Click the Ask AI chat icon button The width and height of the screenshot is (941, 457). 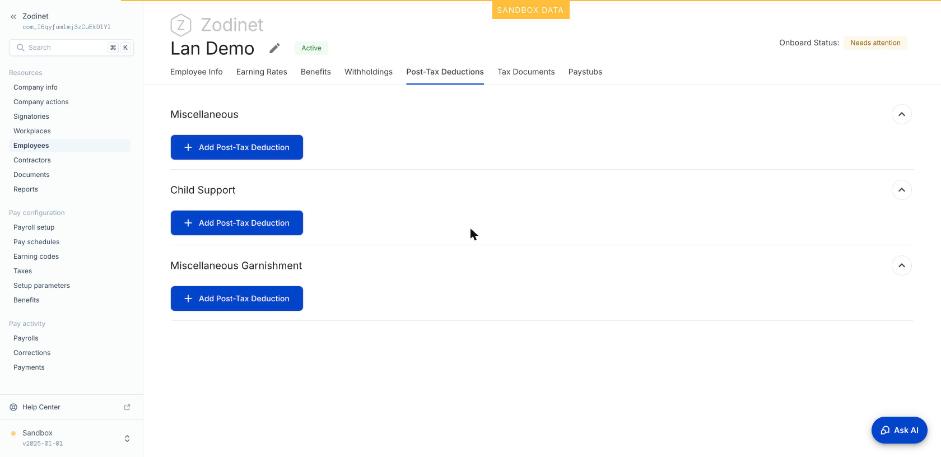pyautogui.click(x=899, y=430)
